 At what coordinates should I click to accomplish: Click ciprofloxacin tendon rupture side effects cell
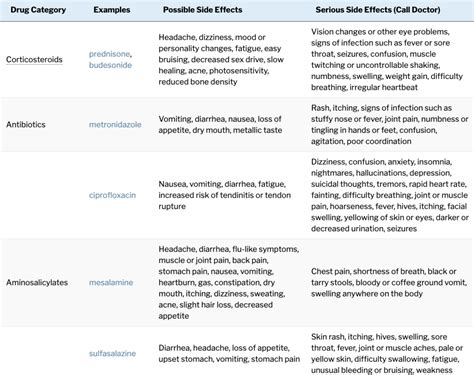pyautogui.click(x=225, y=195)
